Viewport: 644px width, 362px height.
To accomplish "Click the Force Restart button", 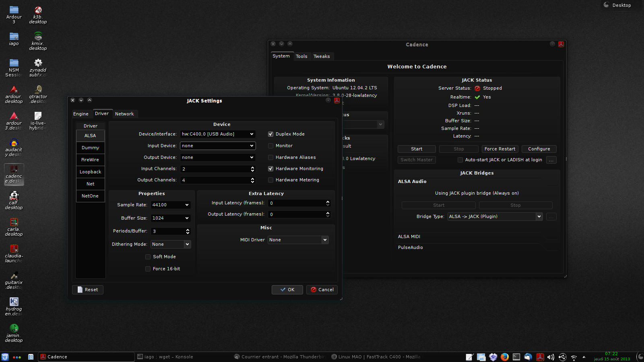I will tap(500, 149).
